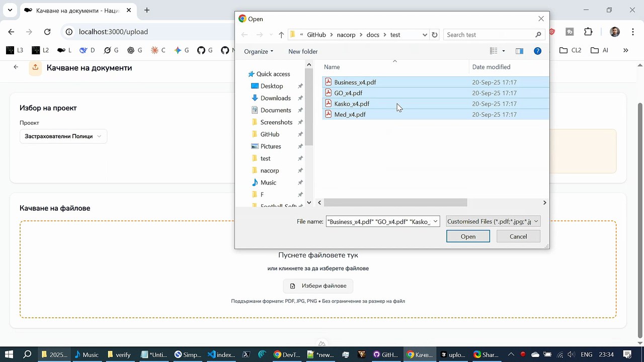Image resolution: width=644 pixels, height=362 pixels.
Task: Select the Kasko_x4.pdf file
Action: [x=352, y=104]
